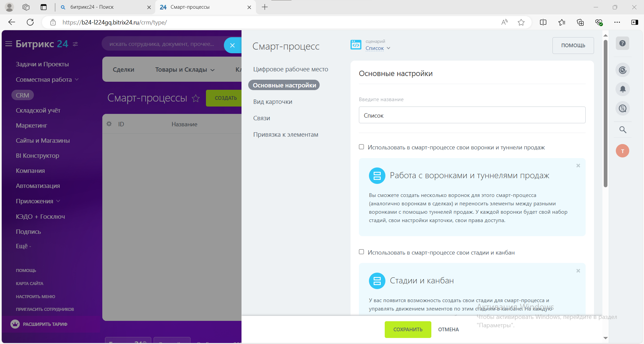Click the blue scenario code icon
The height and width of the screenshot is (344, 644).
(x=356, y=45)
